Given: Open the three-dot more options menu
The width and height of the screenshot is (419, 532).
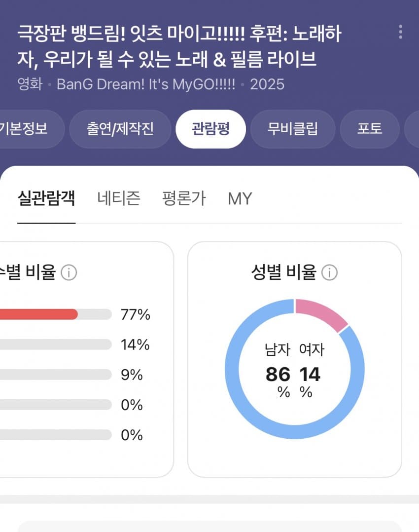Looking at the screenshot, I should pos(400,32).
